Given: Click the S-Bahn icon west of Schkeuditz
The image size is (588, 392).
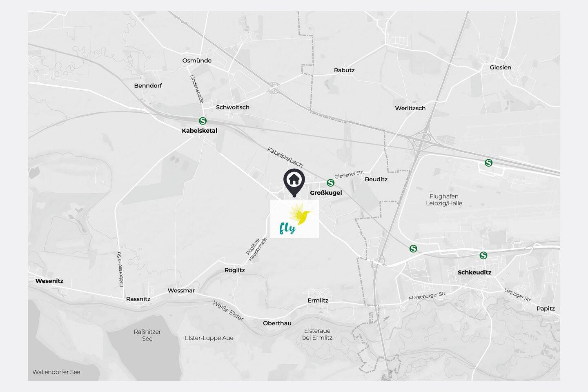Looking at the screenshot, I should (x=413, y=248).
